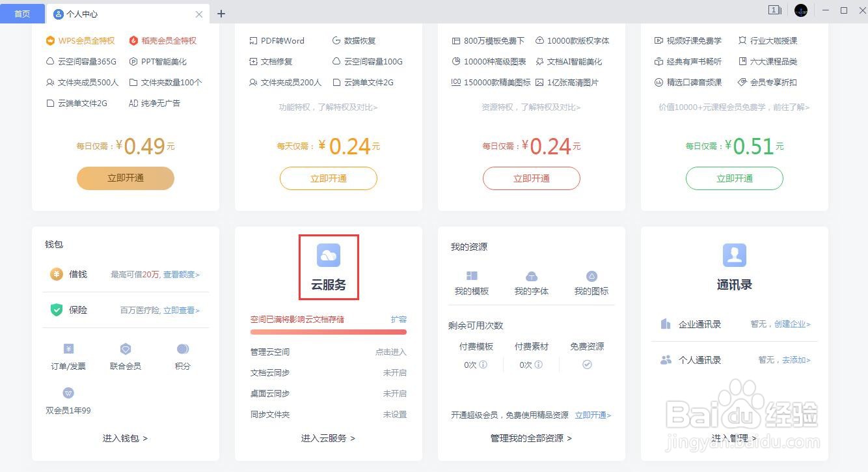Click 去添加 personal contacts link

[796, 360]
